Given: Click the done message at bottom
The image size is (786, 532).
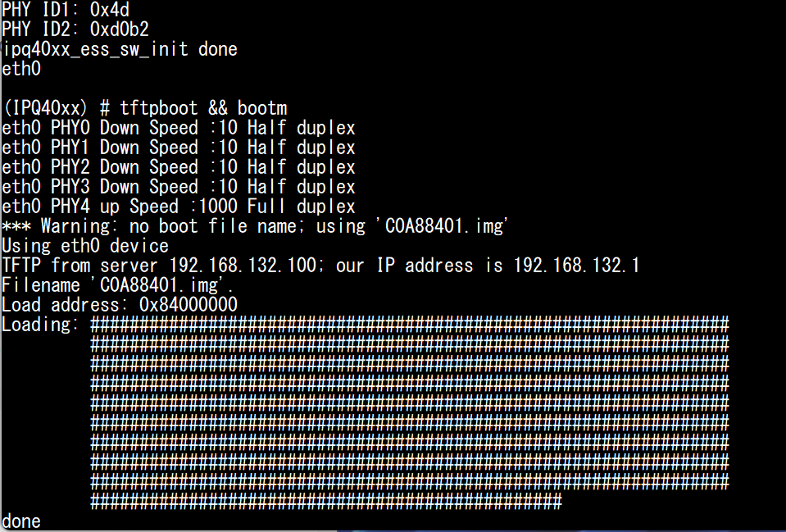Looking at the screenshot, I should click(20, 521).
